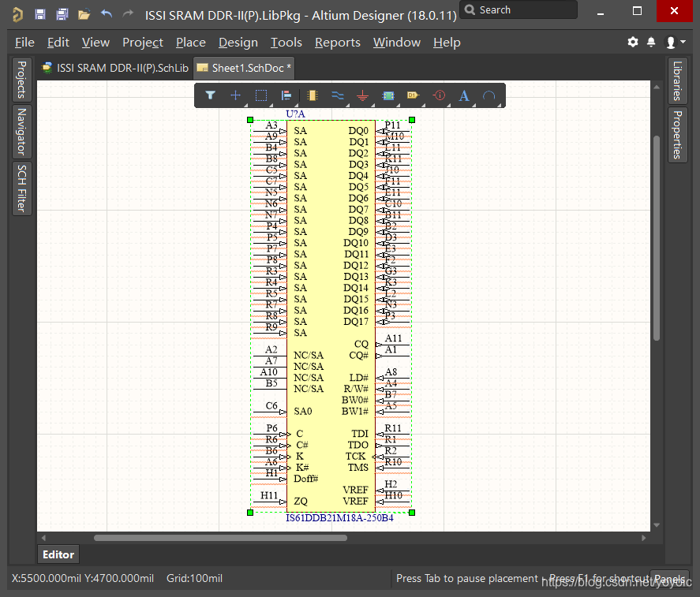Select the Place Port icon
Image resolution: width=700 pixels, height=597 pixels.
[x=413, y=95]
